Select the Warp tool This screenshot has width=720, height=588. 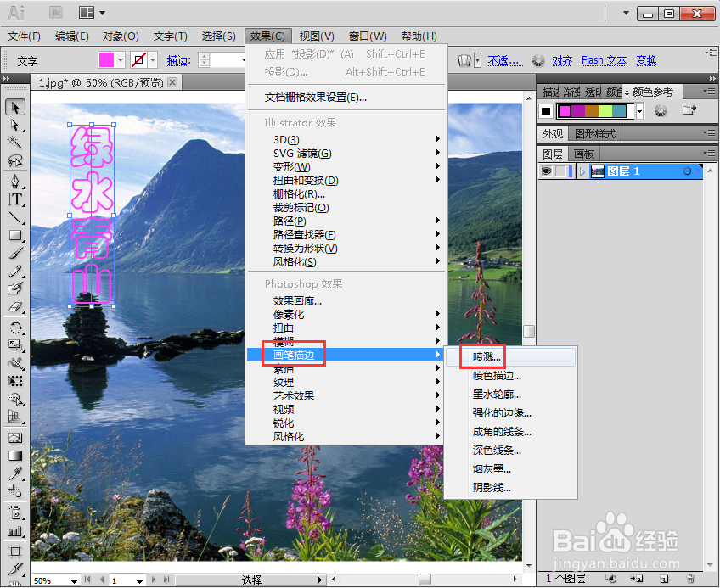(x=15, y=363)
